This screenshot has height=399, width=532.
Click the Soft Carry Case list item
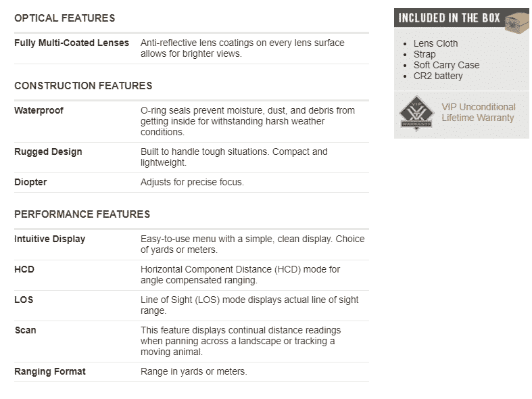coord(446,65)
